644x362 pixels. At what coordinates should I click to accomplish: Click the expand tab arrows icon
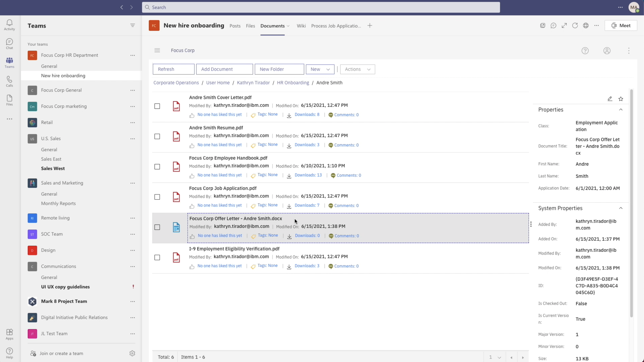pyautogui.click(x=564, y=26)
